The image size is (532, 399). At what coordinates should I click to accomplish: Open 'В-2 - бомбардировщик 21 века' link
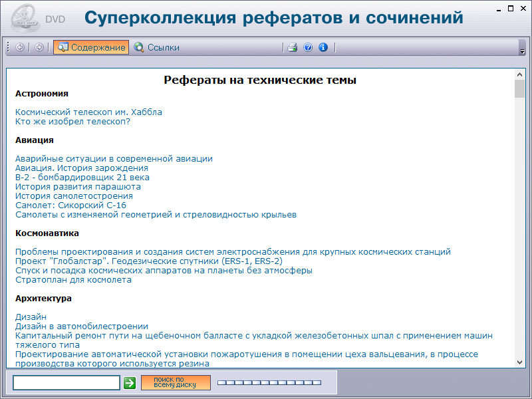(x=82, y=177)
